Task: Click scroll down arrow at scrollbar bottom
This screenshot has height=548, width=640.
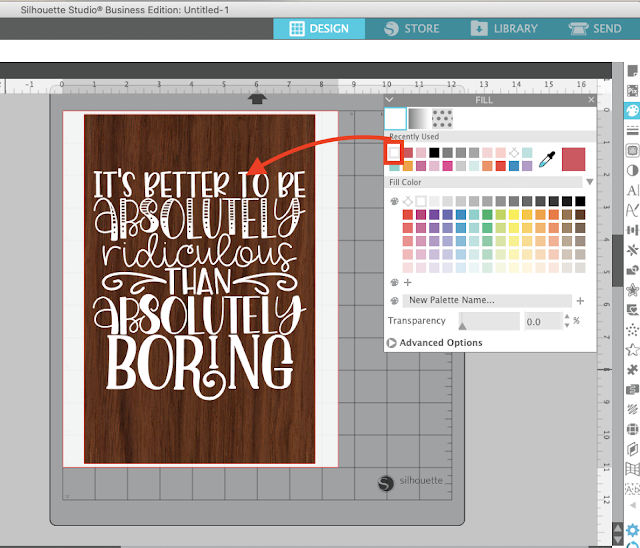Action: [x=618, y=541]
